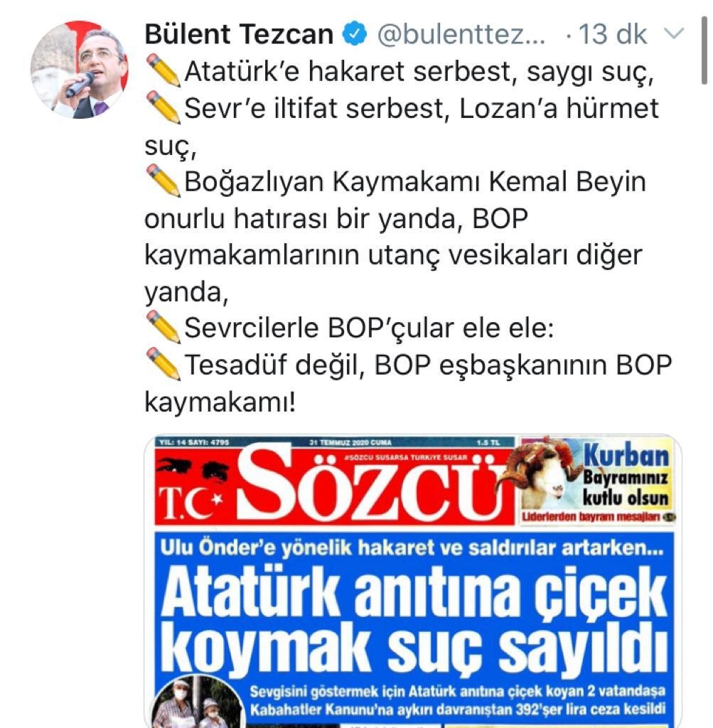Expand the tweet options chevron
713x728 pixels.
[x=673, y=34]
